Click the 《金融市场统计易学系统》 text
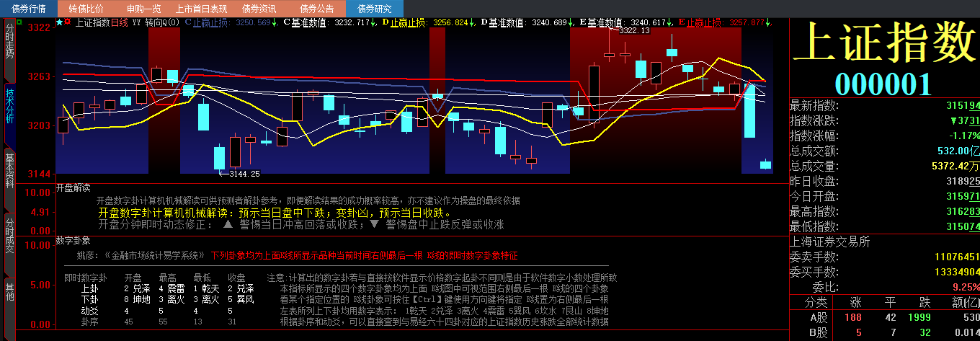The width and height of the screenshot is (980, 341). tap(155, 256)
